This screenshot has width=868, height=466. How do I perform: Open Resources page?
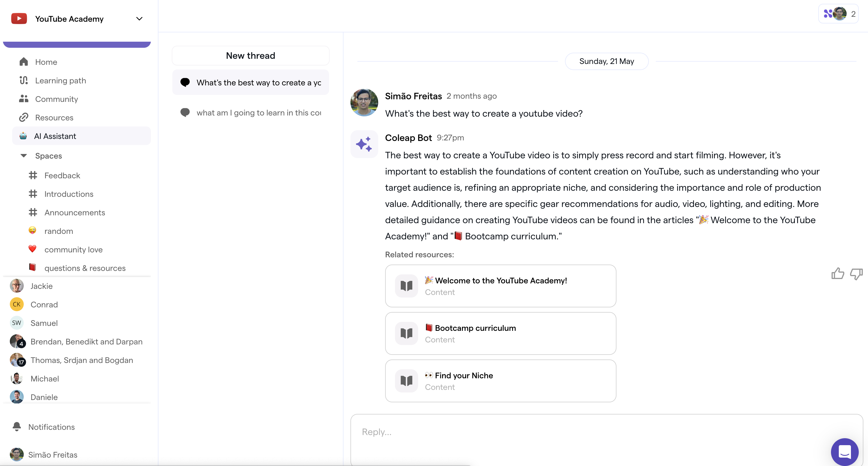pyautogui.click(x=81, y=118)
